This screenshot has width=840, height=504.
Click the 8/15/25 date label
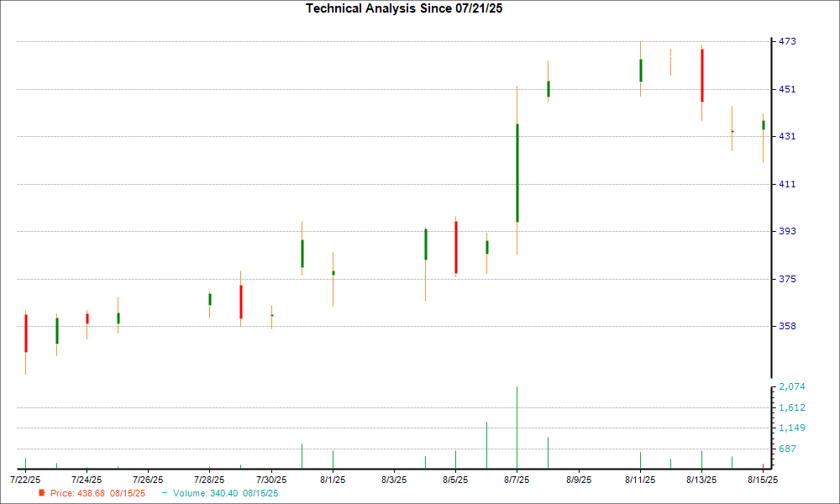point(763,480)
